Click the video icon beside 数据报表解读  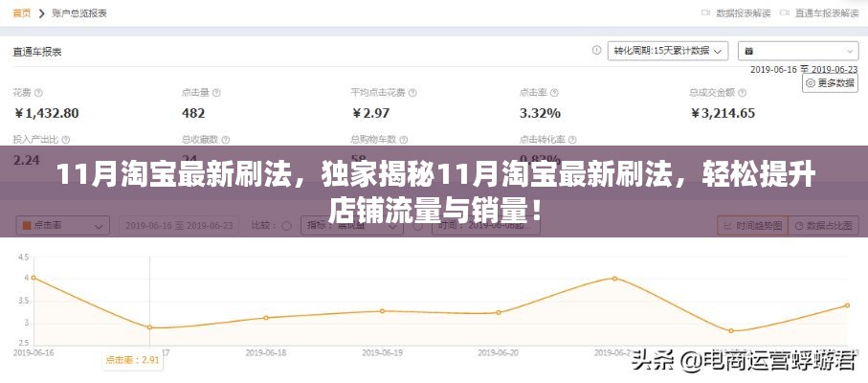click(x=705, y=12)
